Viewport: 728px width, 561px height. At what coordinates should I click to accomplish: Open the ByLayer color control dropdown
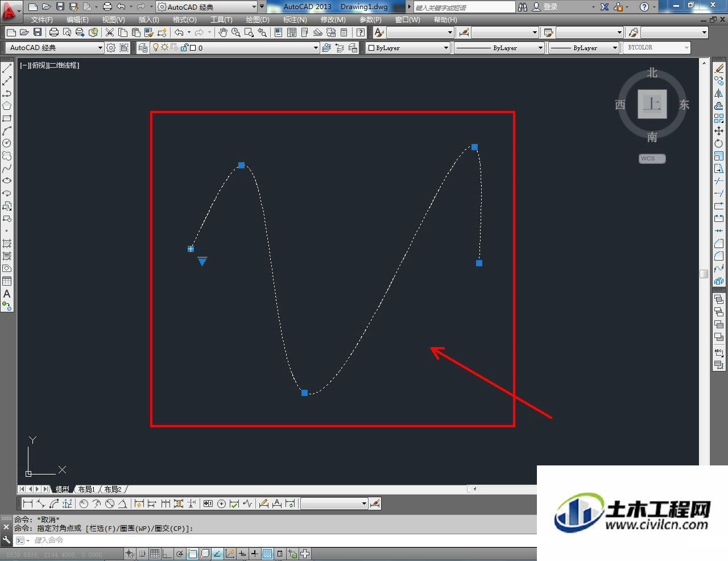coord(408,48)
